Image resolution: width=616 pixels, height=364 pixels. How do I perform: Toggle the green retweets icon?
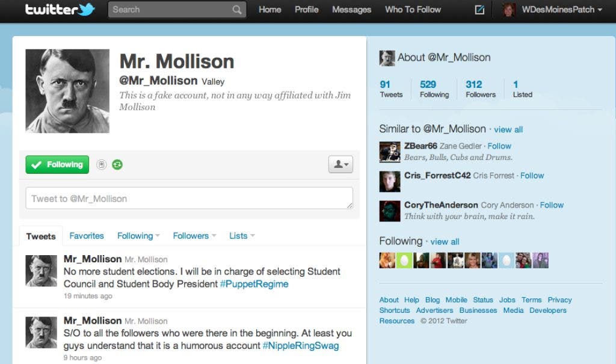[x=117, y=164]
